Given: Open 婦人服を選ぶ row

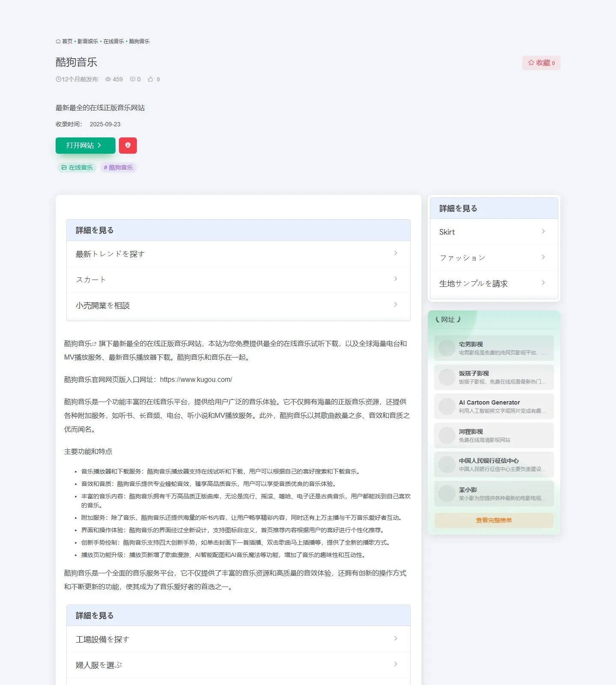Looking at the screenshot, I should [x=238, y=665].
